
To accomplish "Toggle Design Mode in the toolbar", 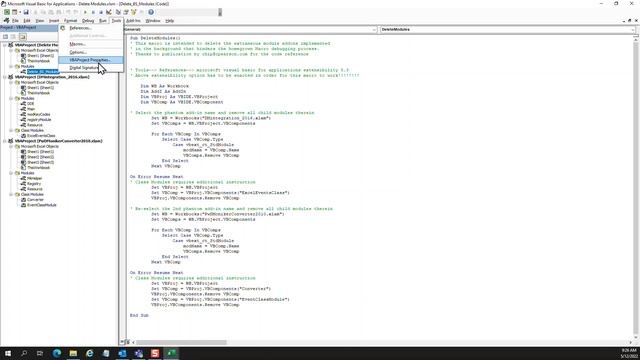I will tap(109, 12).
